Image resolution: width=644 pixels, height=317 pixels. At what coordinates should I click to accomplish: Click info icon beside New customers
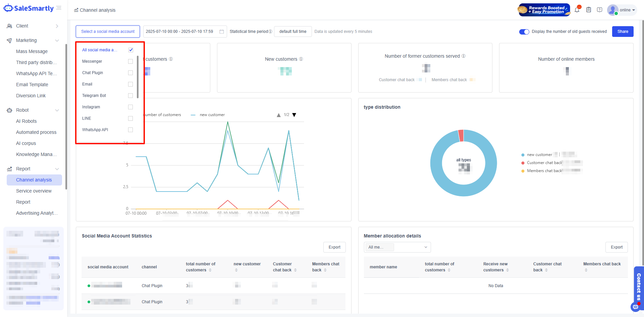(x=301, y=59)
